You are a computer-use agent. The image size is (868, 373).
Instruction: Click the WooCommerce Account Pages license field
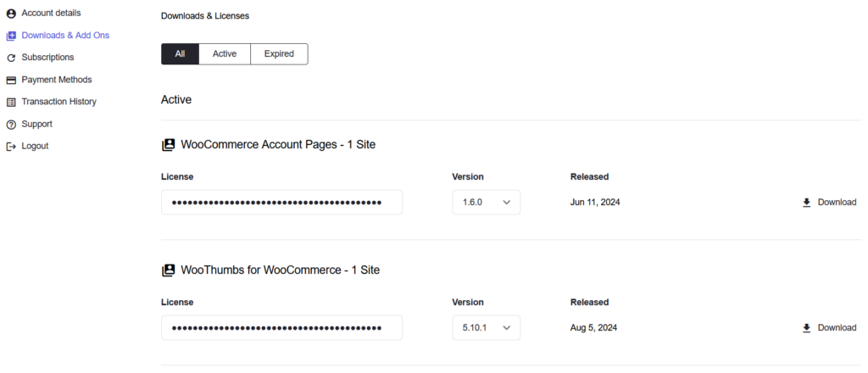point(281,203)
